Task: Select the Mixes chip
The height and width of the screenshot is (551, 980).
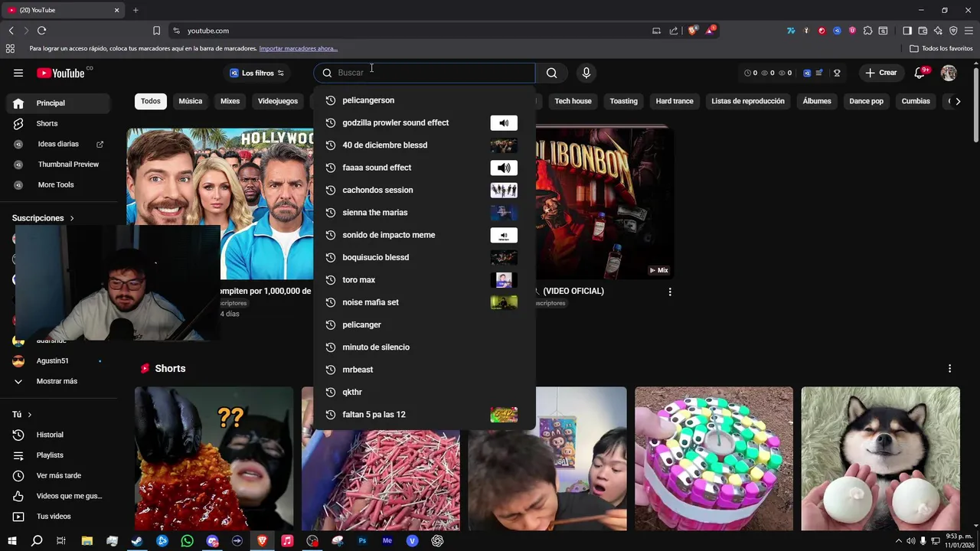Action: click(x=230, y=101)
